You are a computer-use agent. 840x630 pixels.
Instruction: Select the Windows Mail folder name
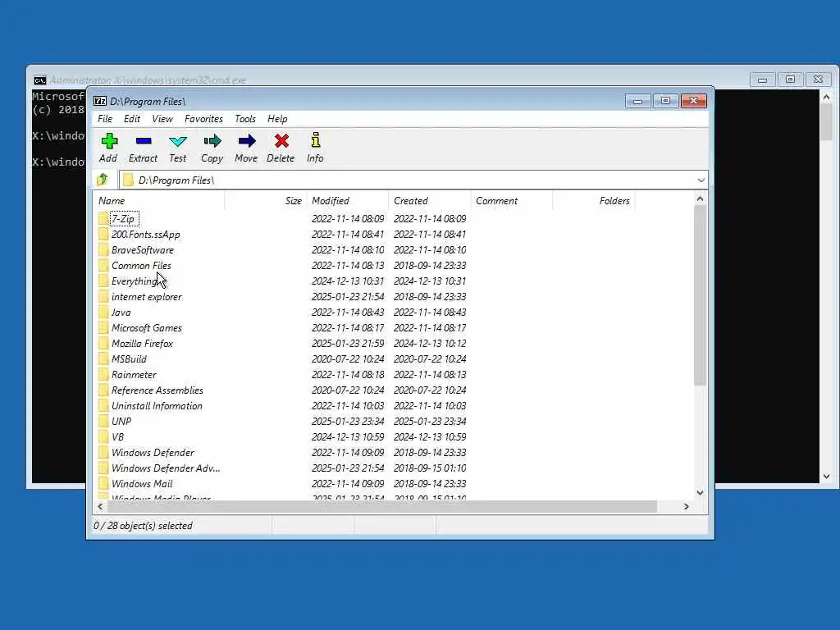click(142, 483)
